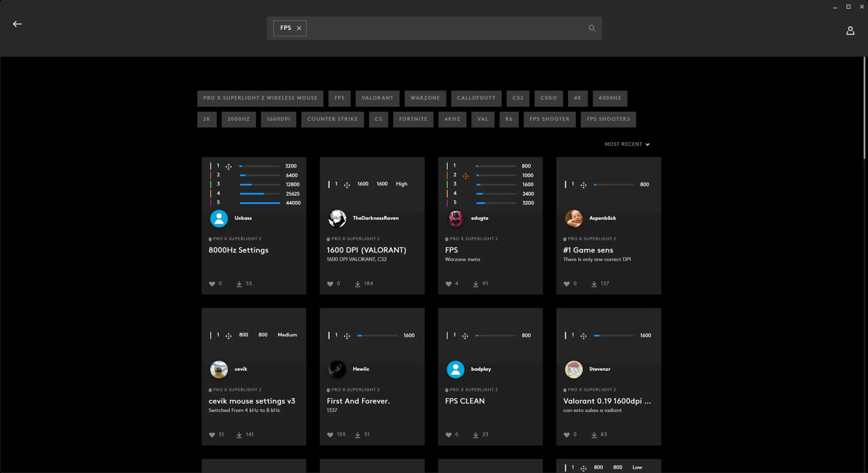Click the 'Switched From 4 kHz to 8 kHz' description
This screenshot has height=473, width=868.
[244, 410]
